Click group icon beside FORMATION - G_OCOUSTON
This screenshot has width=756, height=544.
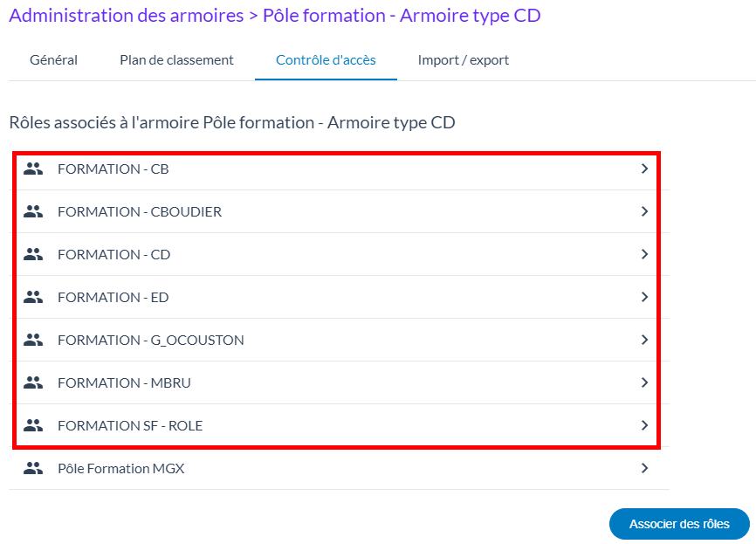pyautogui.click(x=33, y=340)
